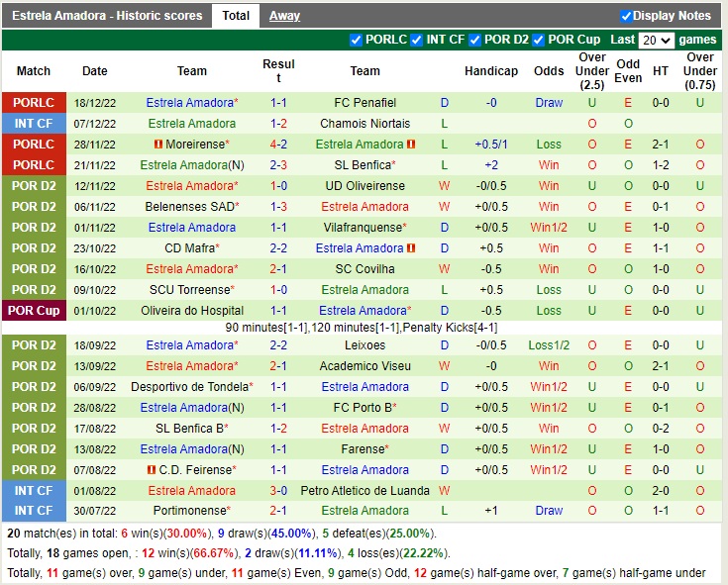The width and height of the screenshot is (728, 585).
Task: Click the Handicap column header
Action: [x=491, y=71]
